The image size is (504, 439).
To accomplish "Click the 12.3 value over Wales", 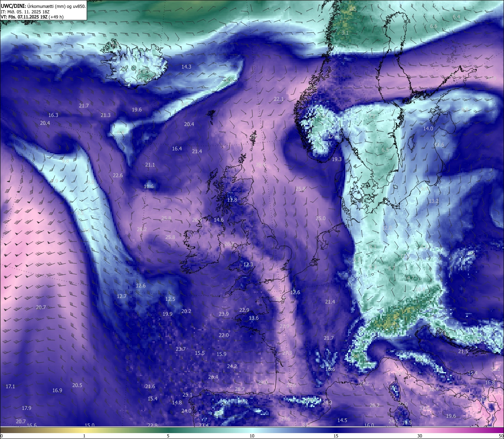I will 248,265.
